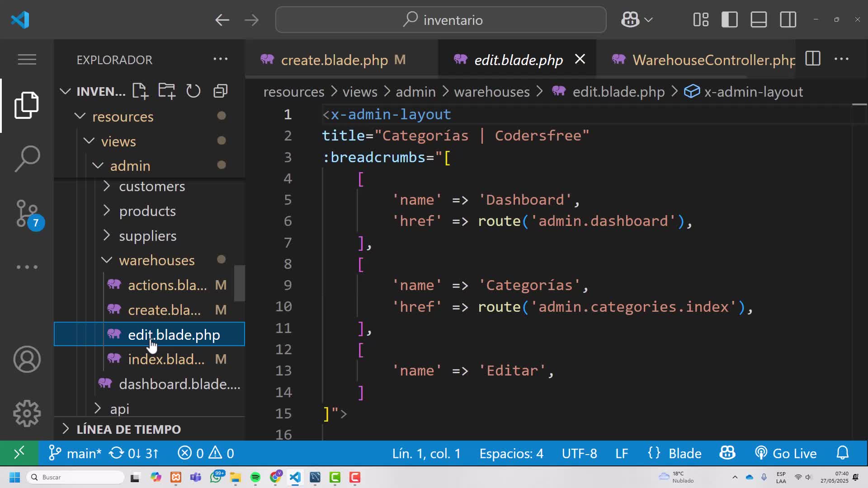Show additional views ellipsis in activity bar
Screen dimensions: 868x488
click(x=27, y=267)
